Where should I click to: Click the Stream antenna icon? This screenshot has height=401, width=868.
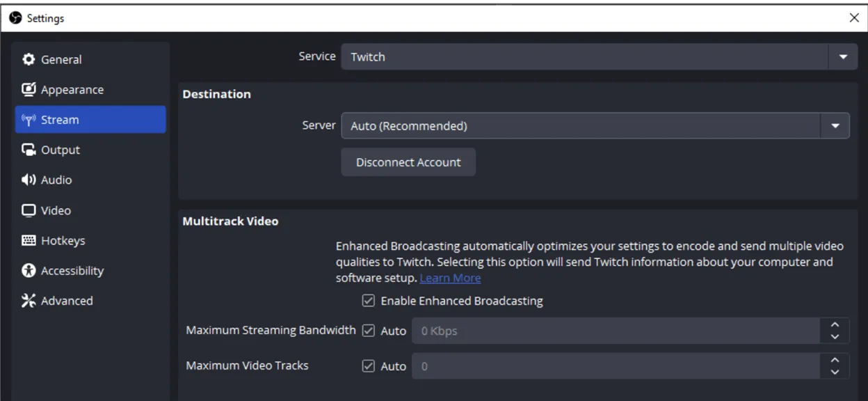coord(29,120)
